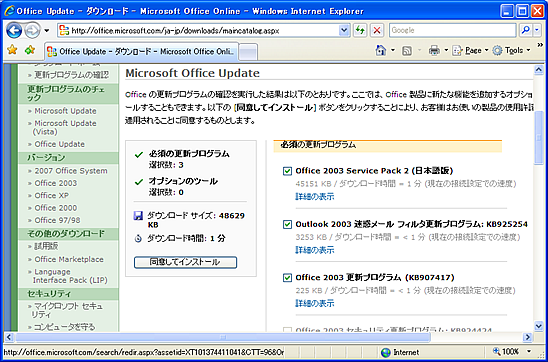Open the マイクロソフト セキュリティ link
The image size is (548, 362).
click(x=67, y=310)
